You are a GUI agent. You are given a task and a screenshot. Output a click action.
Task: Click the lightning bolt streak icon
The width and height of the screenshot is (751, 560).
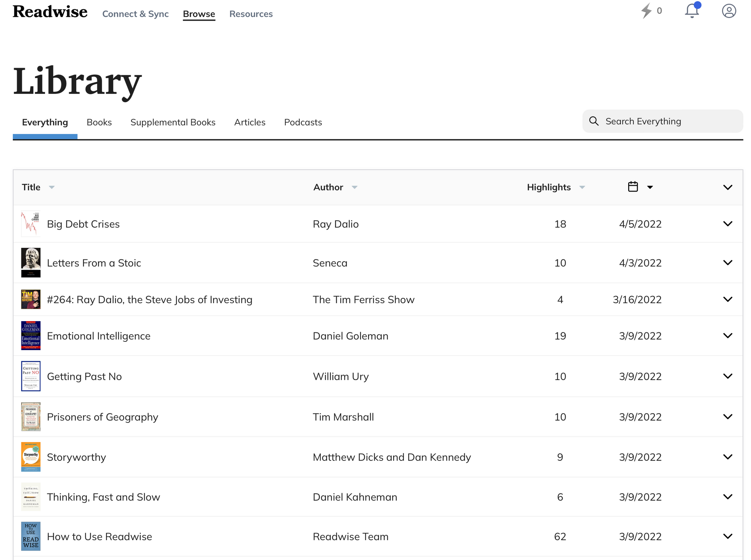click(646, 11)
